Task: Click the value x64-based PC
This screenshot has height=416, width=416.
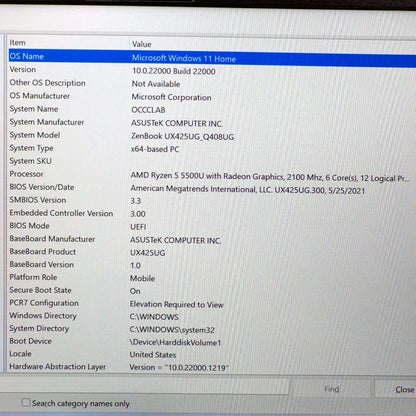Action: (x=155, y=149)
